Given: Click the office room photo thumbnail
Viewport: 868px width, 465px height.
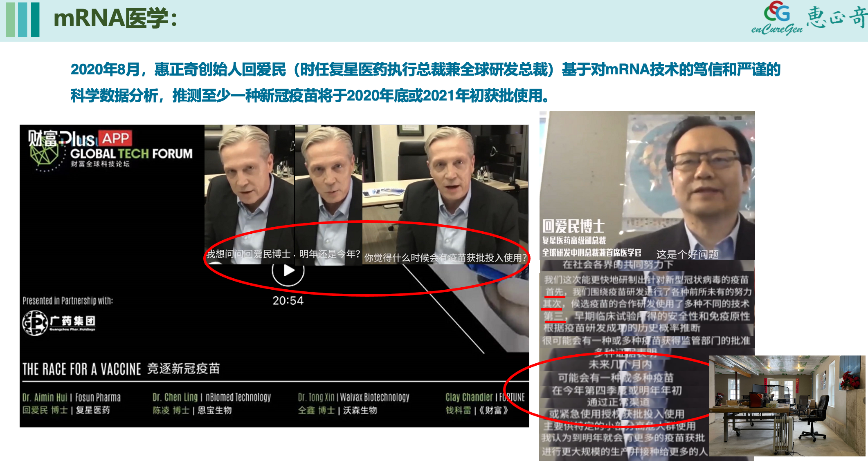Looking at the screenshot, I should click(787, 406).
